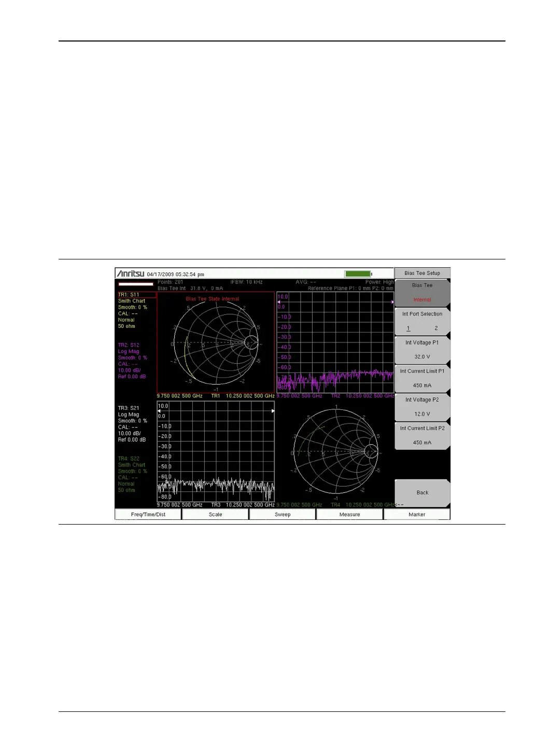Click the IFBW: 10 kHz readout
Image resolution: width=535 pixels, height=756 pixels.
[247, 282]
